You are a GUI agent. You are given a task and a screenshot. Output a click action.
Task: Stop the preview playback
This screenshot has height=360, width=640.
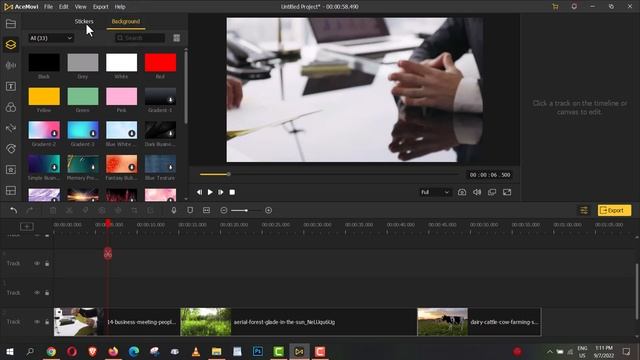[232, 192]
